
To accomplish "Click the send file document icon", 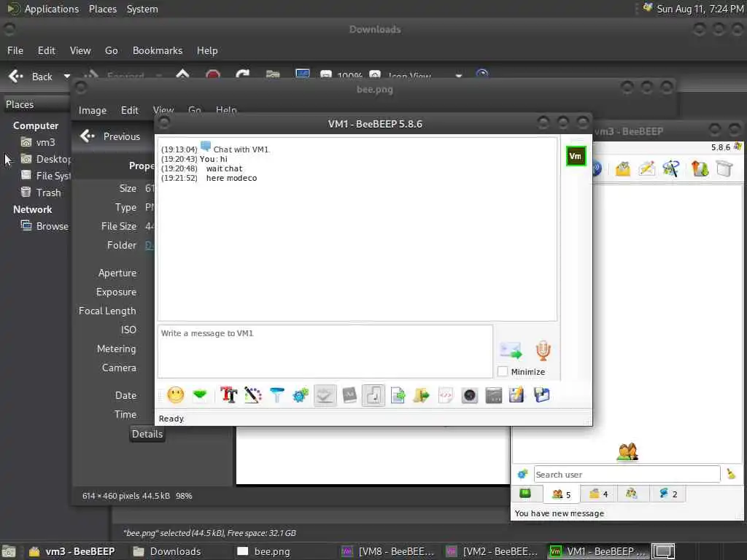I will (398, 394).
